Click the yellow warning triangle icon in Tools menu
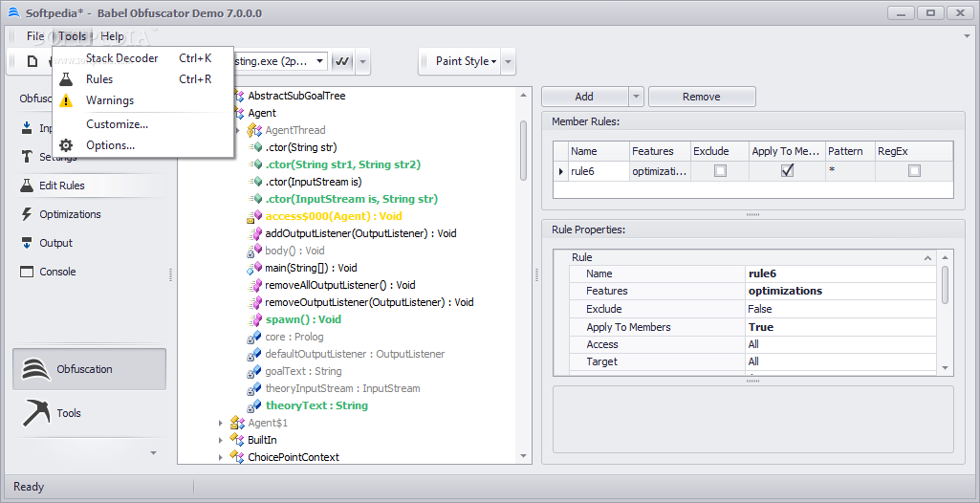980x503 pixels. pyautogui.click(x=66, y=100)
